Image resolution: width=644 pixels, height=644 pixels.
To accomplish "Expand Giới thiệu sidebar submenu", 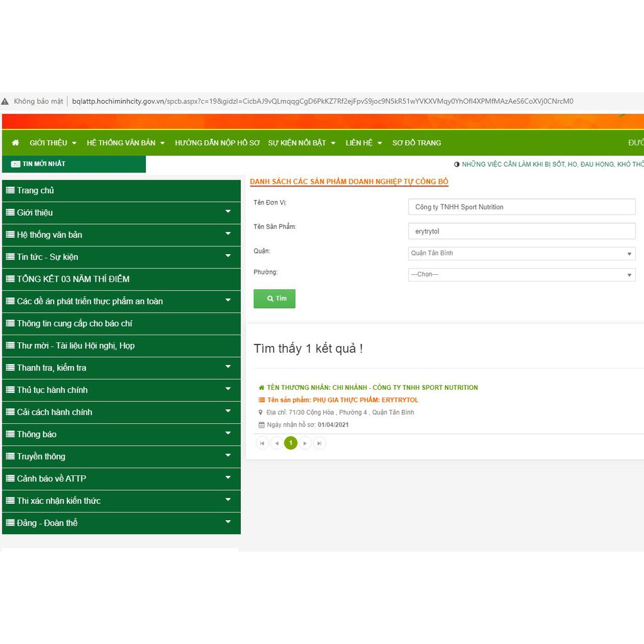I will point(228,213).
